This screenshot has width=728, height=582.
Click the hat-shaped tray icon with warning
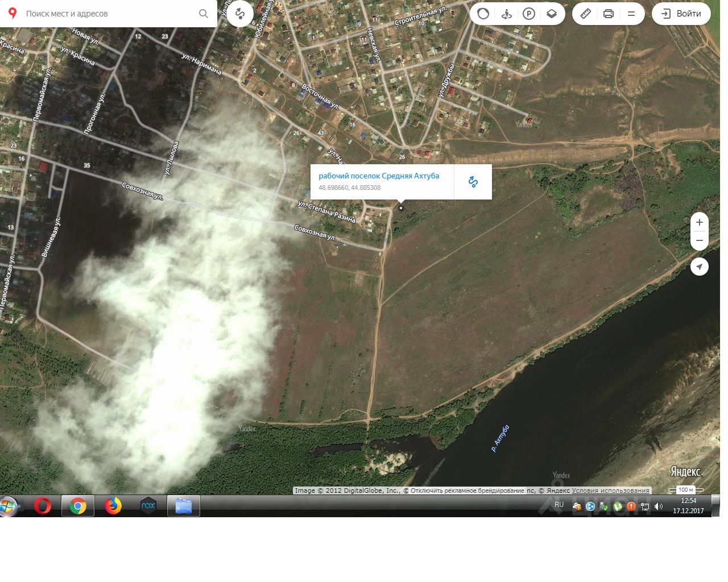[577, 506]
